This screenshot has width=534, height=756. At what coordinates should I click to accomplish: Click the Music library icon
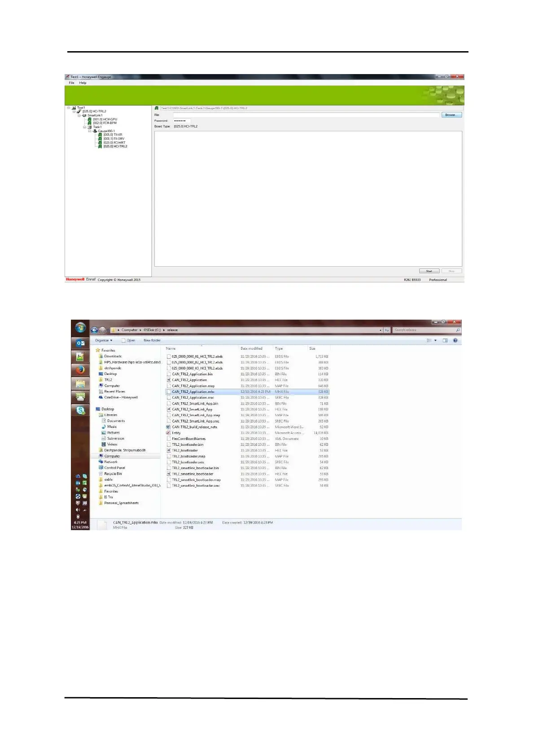pyautogui.click(x=104, y=426)
